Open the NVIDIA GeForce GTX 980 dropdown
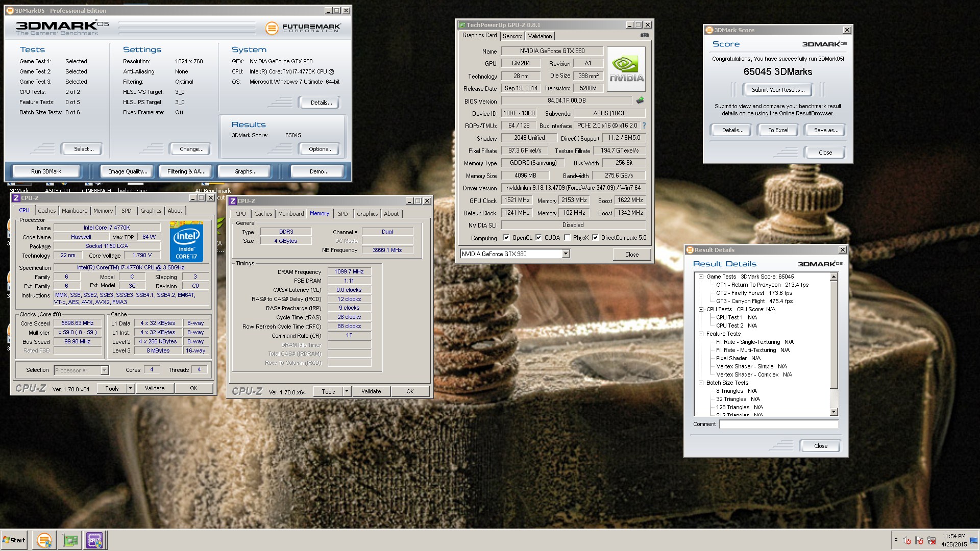The height and width of the screenshot is (551, 980). pyautogui.click(x=566, y=254)
